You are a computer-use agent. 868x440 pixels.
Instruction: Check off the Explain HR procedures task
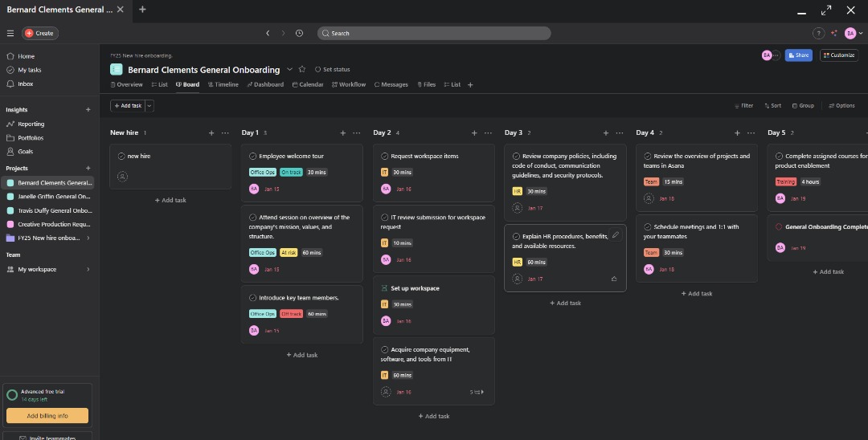517,237
